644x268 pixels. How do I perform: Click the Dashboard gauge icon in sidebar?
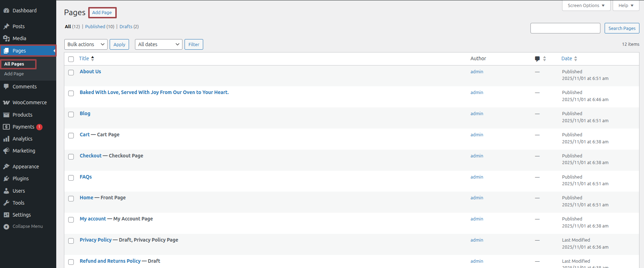[6, 11]
